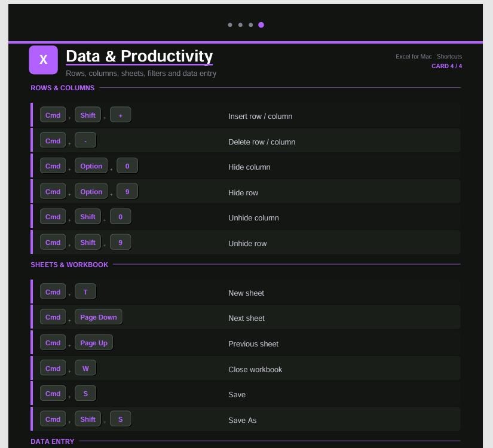This screenshot has width=493, height=448.
Task: Click the 'Next sheet' description
Action: 246,318
